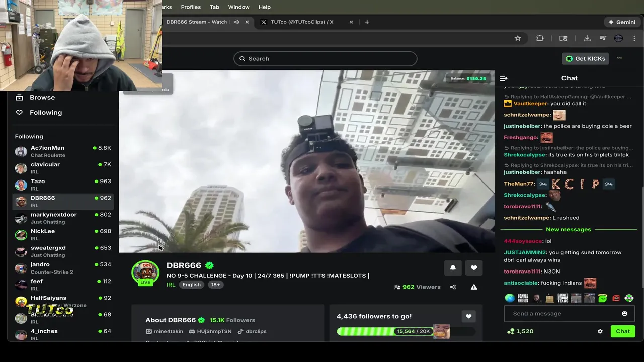Click the report warning triangle icon
644x362 pixels.
pos(474,287)
